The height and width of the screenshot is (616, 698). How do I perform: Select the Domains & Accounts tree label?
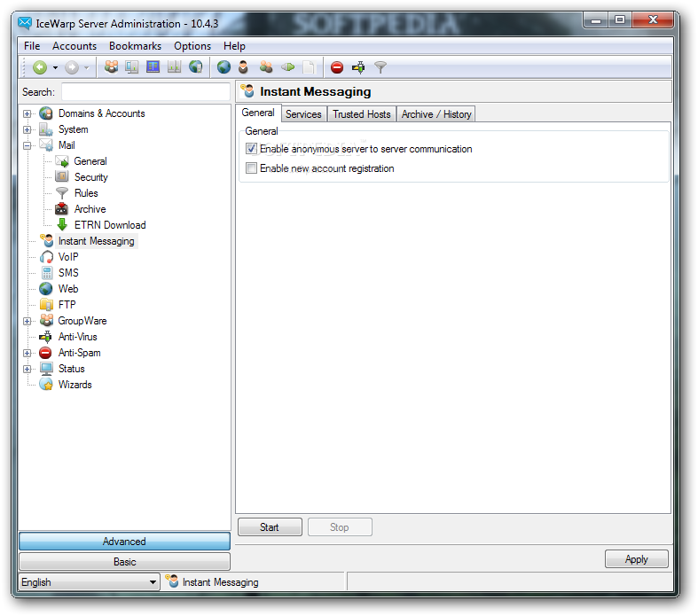pos(101,113)
